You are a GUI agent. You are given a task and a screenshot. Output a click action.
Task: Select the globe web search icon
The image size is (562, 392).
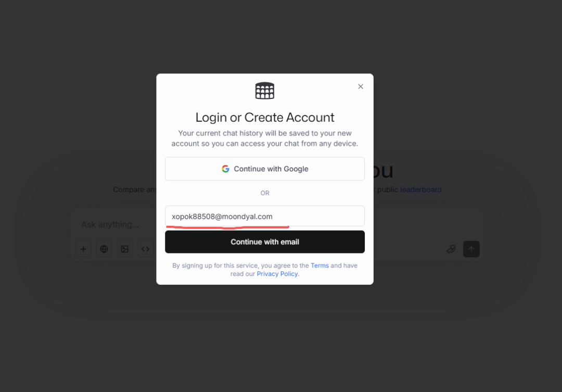(x=104, y=249)
